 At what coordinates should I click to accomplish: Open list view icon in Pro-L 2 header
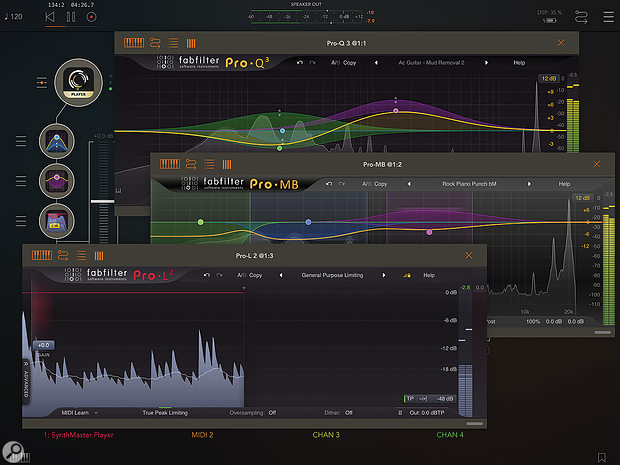[81, 255]
